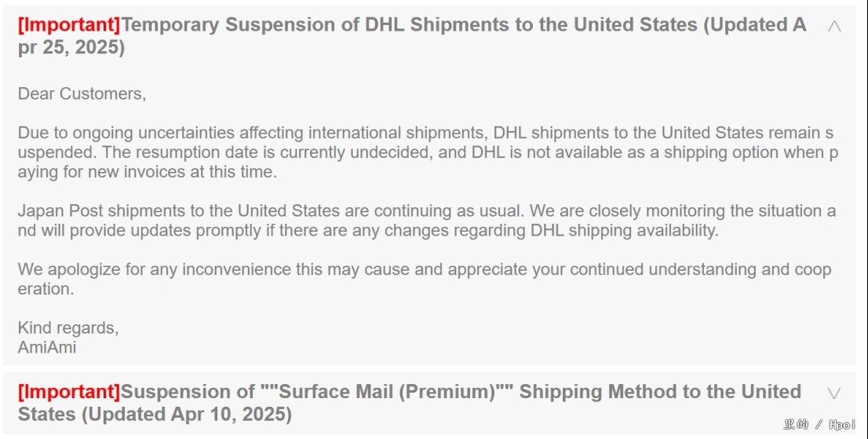
Task: Select the "Kind regards," closing line
Action: 68,327
